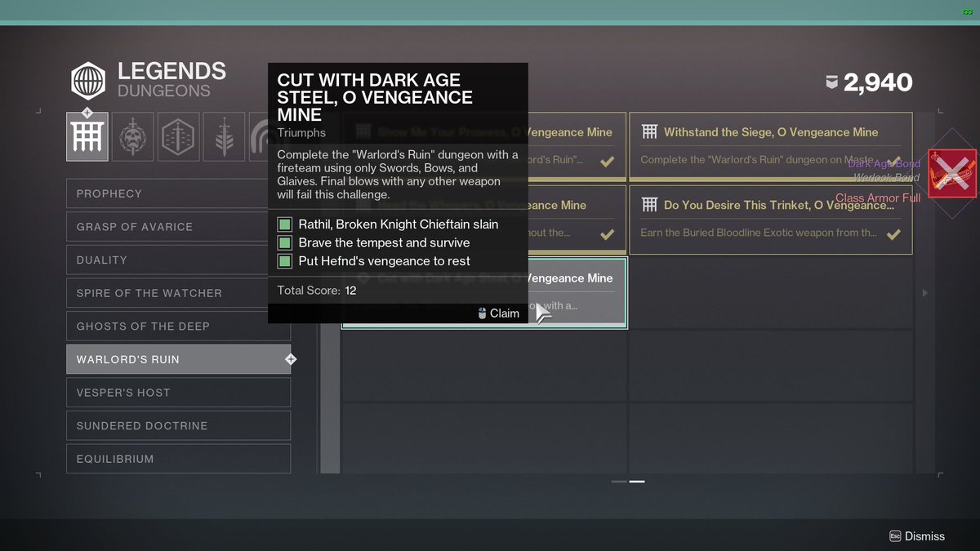
Task: Click the Total Score: 12 line
Action: coord(317,291)
